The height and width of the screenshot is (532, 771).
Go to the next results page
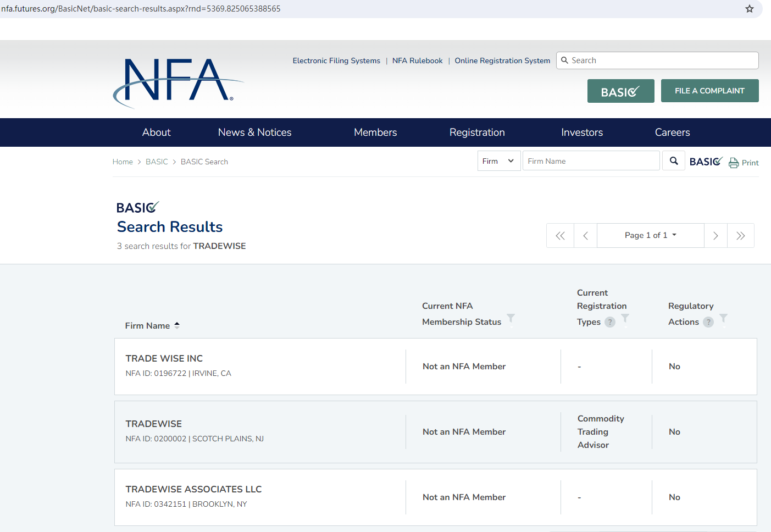pos(715,236)
